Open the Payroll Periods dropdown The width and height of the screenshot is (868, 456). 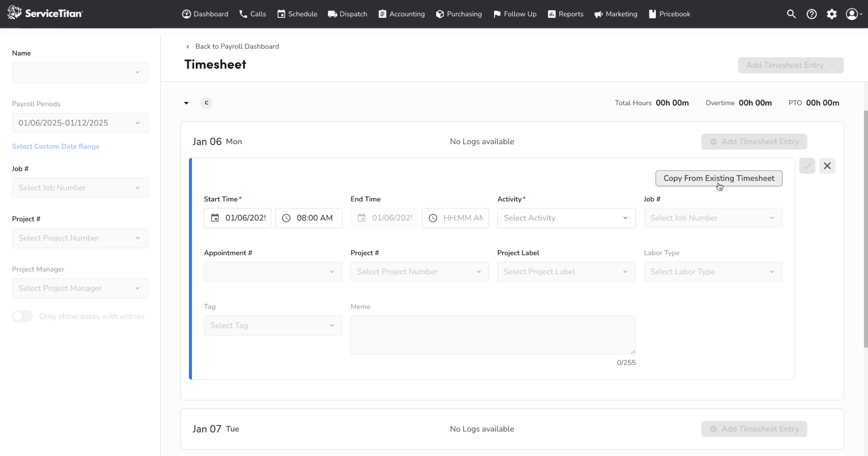point(80,123)
